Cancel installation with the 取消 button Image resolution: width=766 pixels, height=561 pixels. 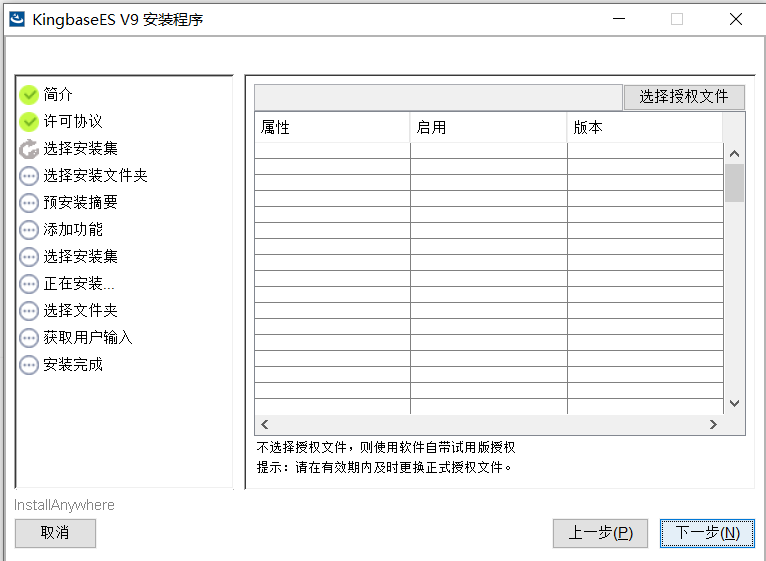55,533
